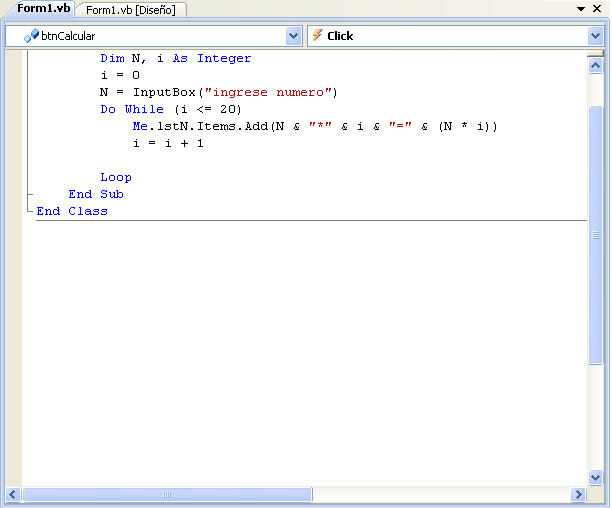Click the 'End Class' line
Viewport: 612px width, 508px height.
[72, 211]
